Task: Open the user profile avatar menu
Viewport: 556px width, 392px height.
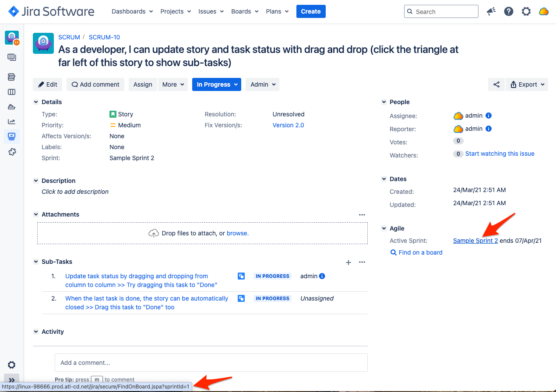Action: (544, 11)
